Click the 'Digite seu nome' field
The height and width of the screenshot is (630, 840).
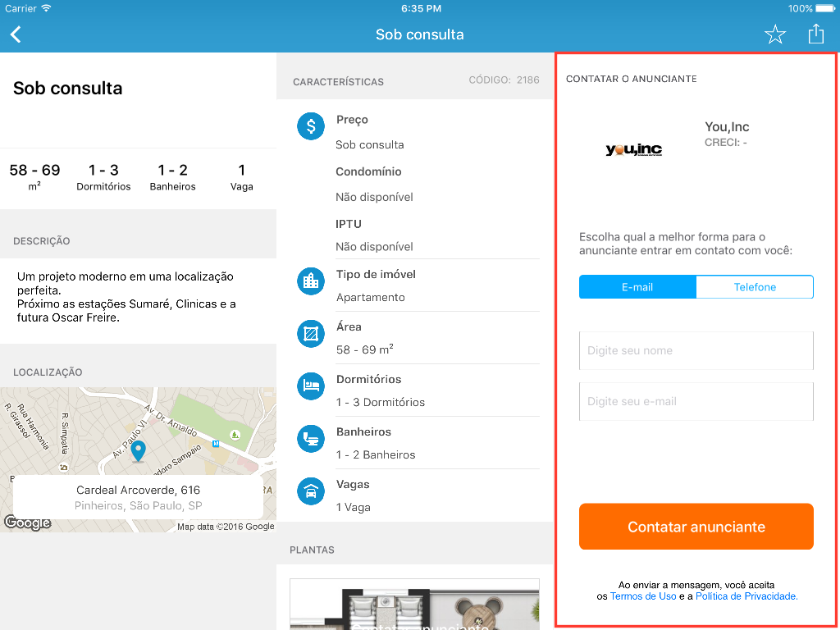(696, 350)
